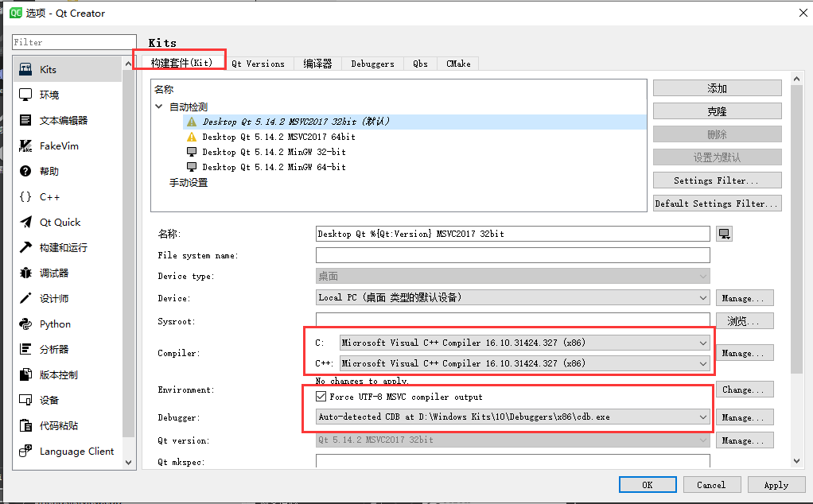Open the Kits category icon in sidebar

(x=25, y=69)
